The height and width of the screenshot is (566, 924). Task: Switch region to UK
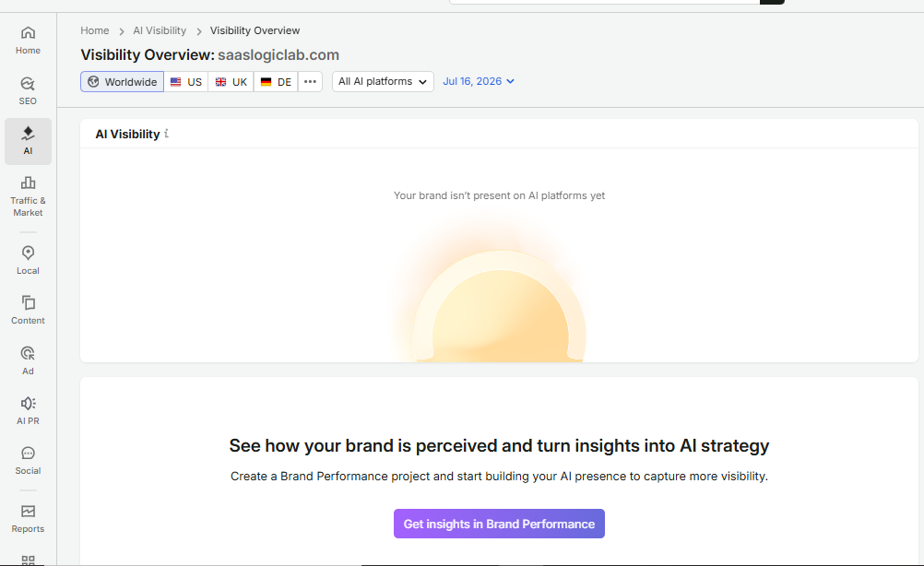click(231, 82)
